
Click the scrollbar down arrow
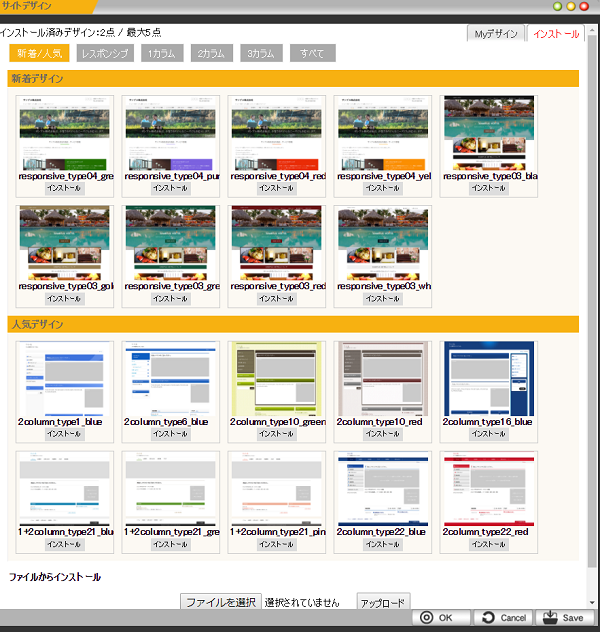[592, 603]
